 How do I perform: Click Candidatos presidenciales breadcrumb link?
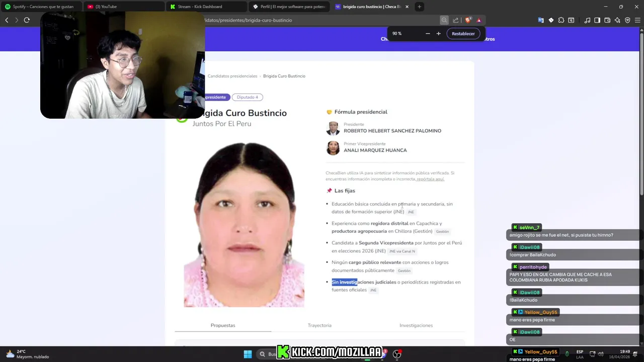pyautogui.click(x=232, y=76)
